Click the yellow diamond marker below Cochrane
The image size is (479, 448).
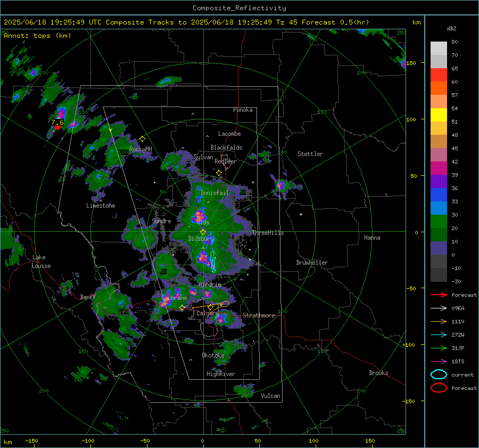[182, 308]
